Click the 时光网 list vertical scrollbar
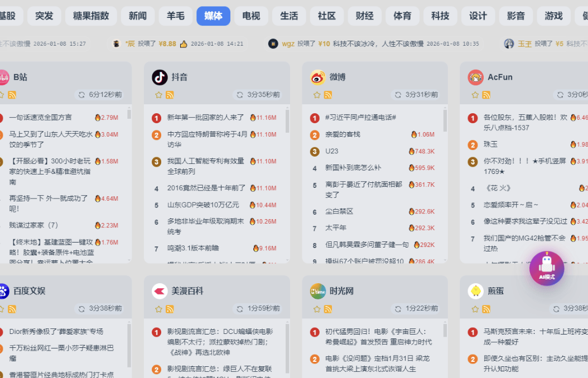 click(445, 331)
